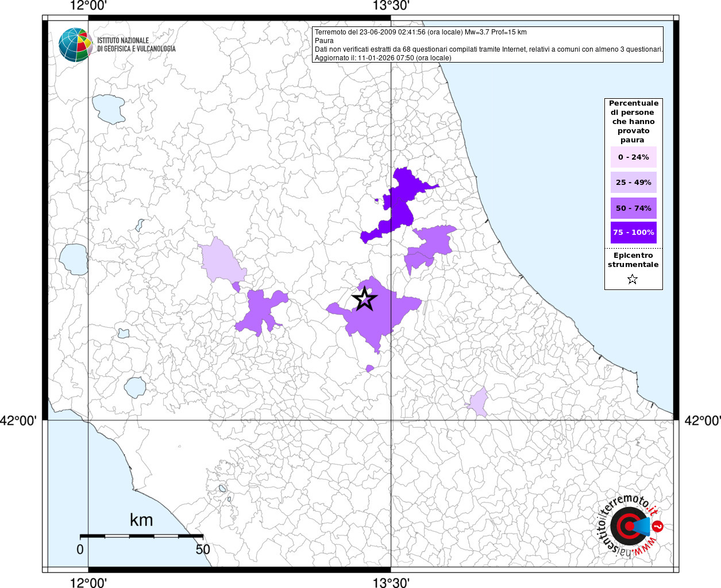Click the 50 mark on the scale bar
The image size is (721, 588).
202,550
